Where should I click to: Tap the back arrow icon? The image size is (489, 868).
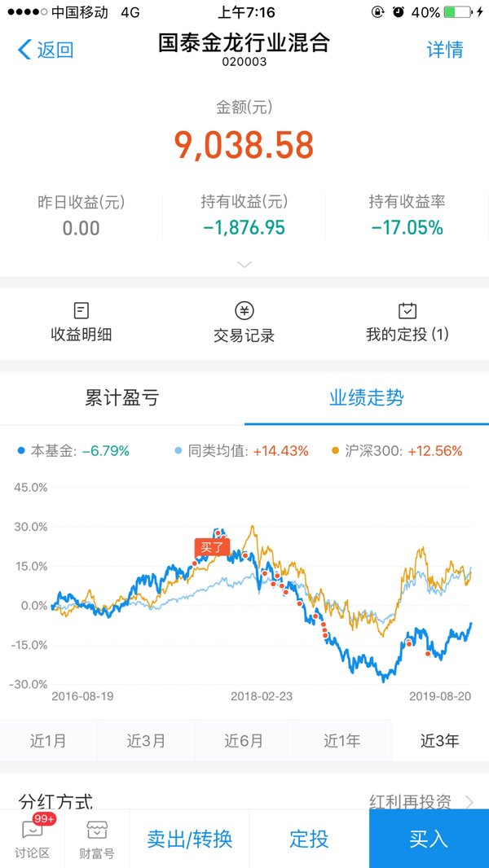click(25, 50)
